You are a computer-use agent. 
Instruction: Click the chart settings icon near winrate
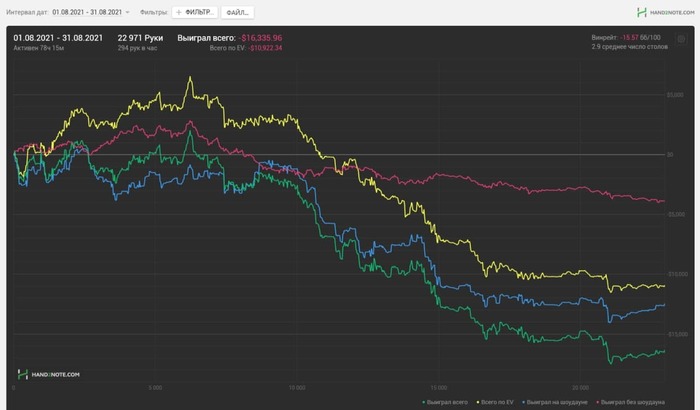click(681, 39)
